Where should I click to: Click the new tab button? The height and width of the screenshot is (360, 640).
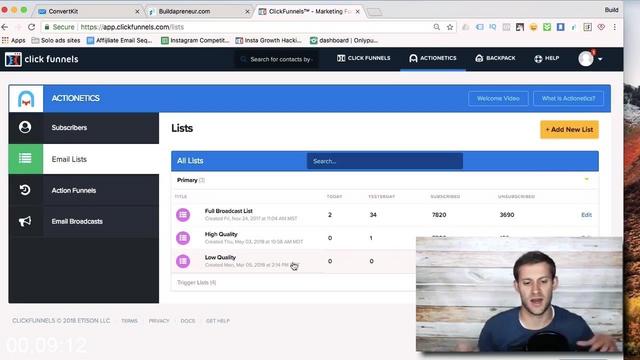click(x=374, y=12)
